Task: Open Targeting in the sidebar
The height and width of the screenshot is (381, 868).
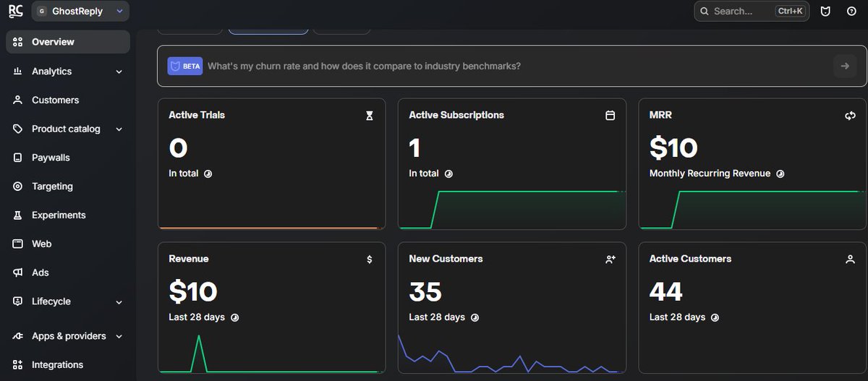Action: [x=68, y=187]
